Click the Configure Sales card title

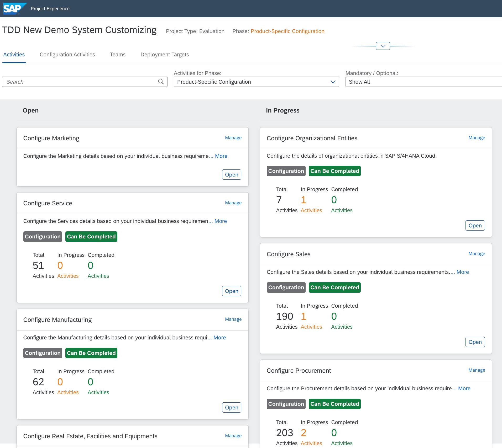click(289, 254)
